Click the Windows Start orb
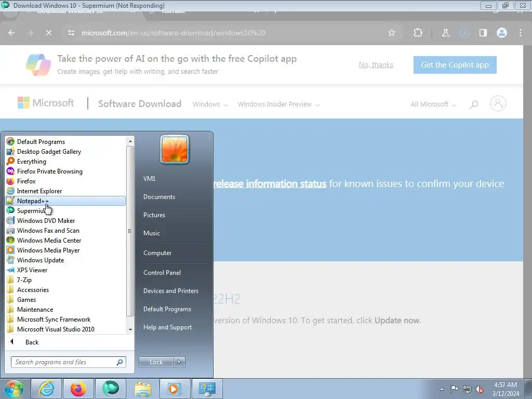Image resolution: width=532 pixels, height=399 pixels. [14, 389]
